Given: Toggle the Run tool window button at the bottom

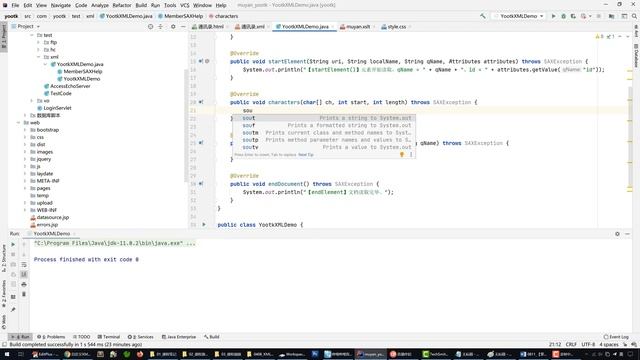Looking at the screenshot, I should (20, 337).
